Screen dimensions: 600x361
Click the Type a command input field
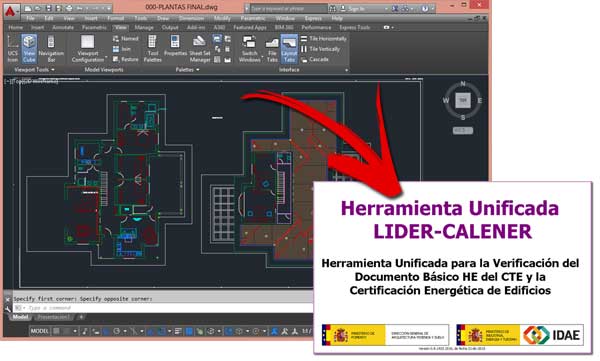[x=163, y=308]
